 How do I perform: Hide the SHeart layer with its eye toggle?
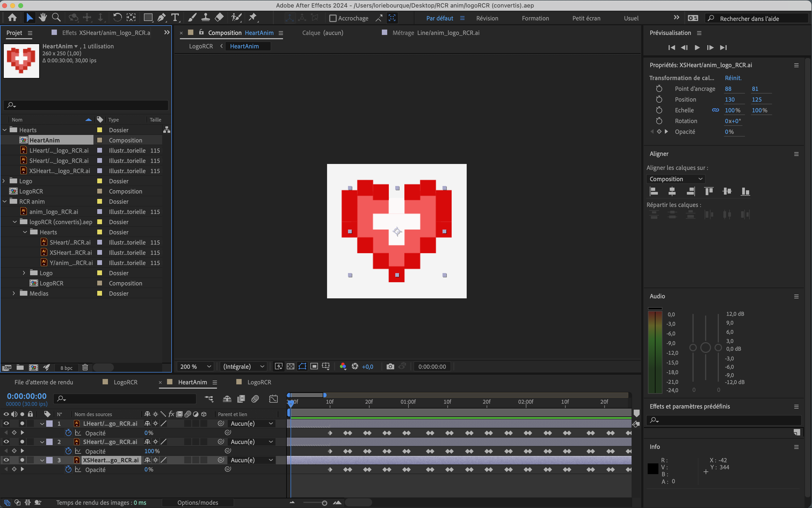(6, 441)
